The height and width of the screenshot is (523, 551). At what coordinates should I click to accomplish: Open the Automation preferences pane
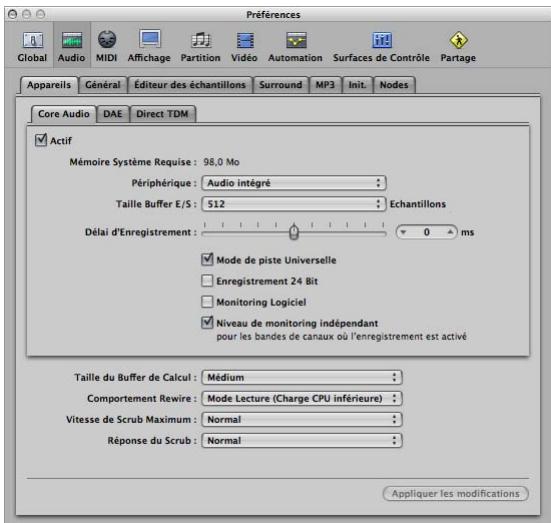click(x=295, y=46)
